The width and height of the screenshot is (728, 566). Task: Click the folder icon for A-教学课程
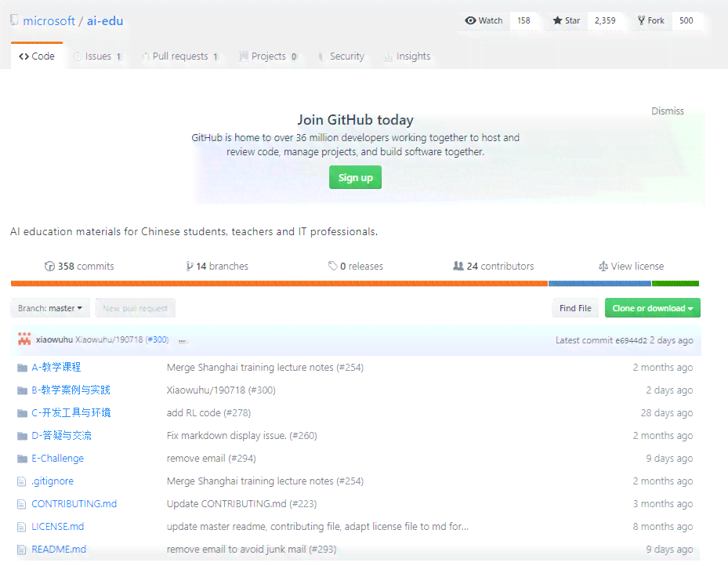click(x=22, y=368)
